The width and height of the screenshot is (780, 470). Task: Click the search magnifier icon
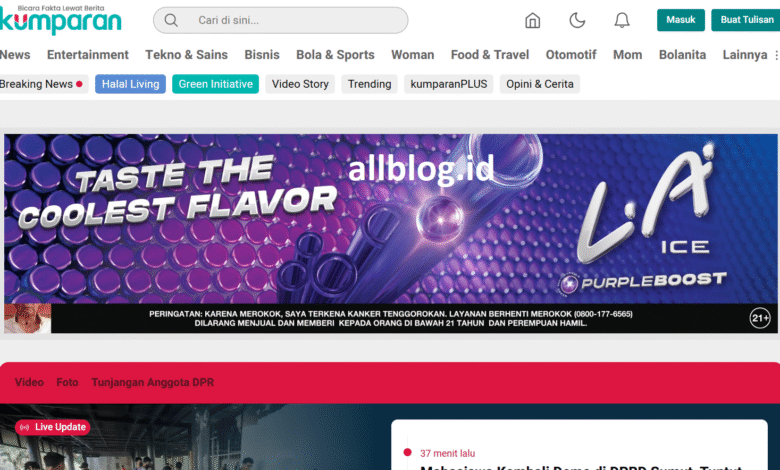(171, 20)
